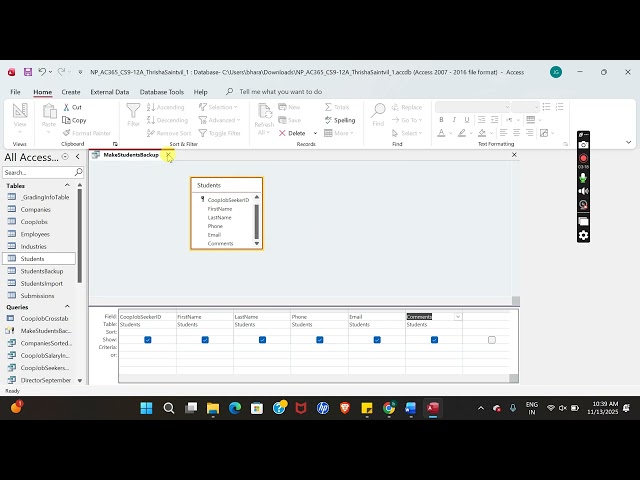Image resolution: width=640 pixels, height=480 pixels.
Task: Click the Windows Start button on taskbar
Action: 146,408
